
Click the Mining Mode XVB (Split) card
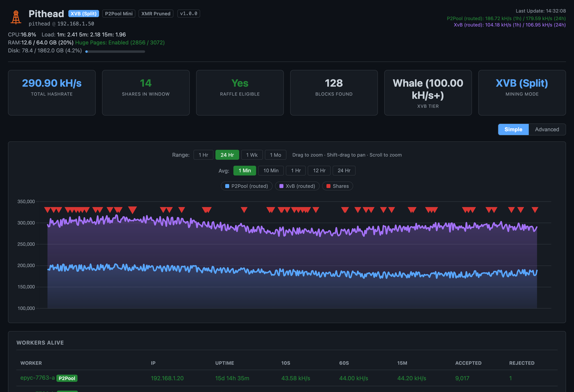click(522, 92)
